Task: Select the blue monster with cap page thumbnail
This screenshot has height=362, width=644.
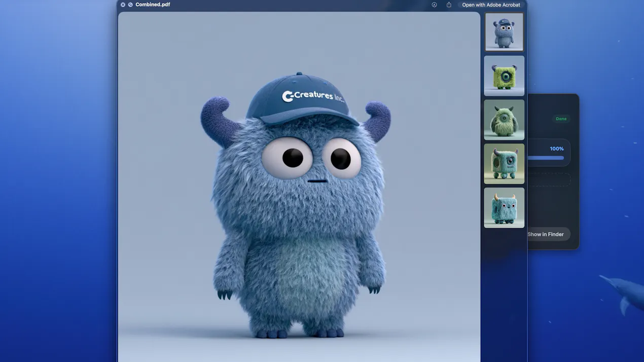Action: (504, 32)
